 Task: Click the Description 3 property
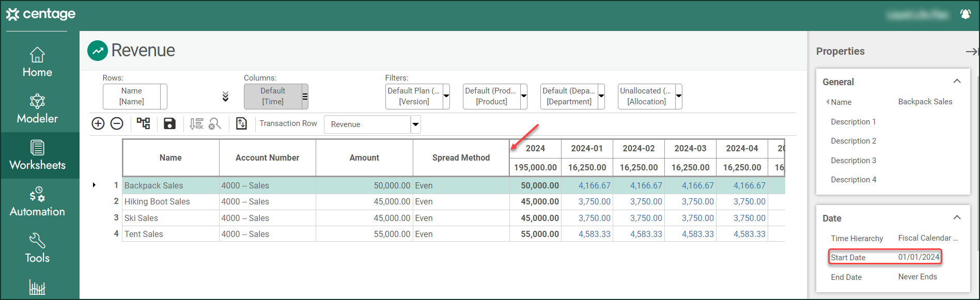(853, 161)
